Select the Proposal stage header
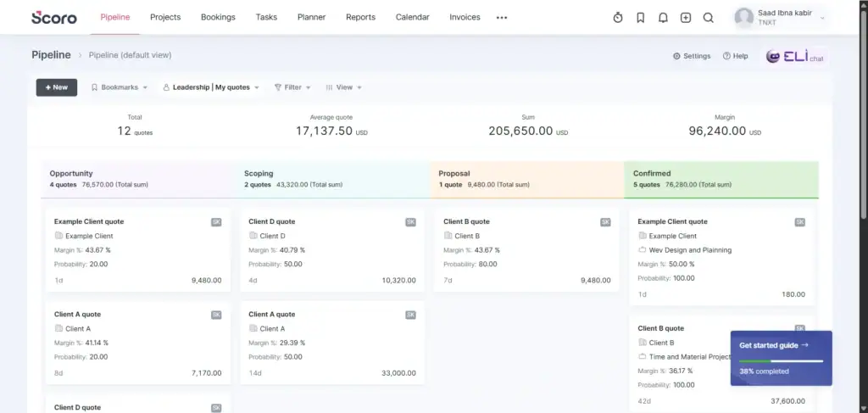 coord(527,180)
